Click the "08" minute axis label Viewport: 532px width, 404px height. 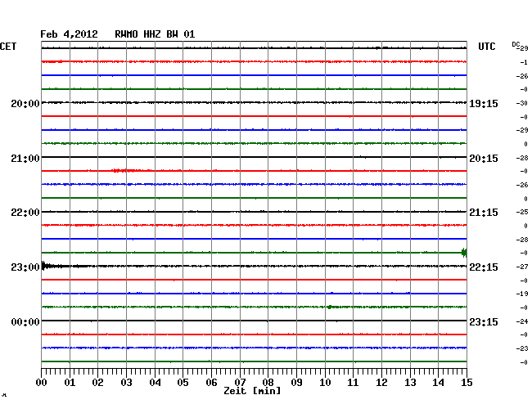tap(268, 383)
